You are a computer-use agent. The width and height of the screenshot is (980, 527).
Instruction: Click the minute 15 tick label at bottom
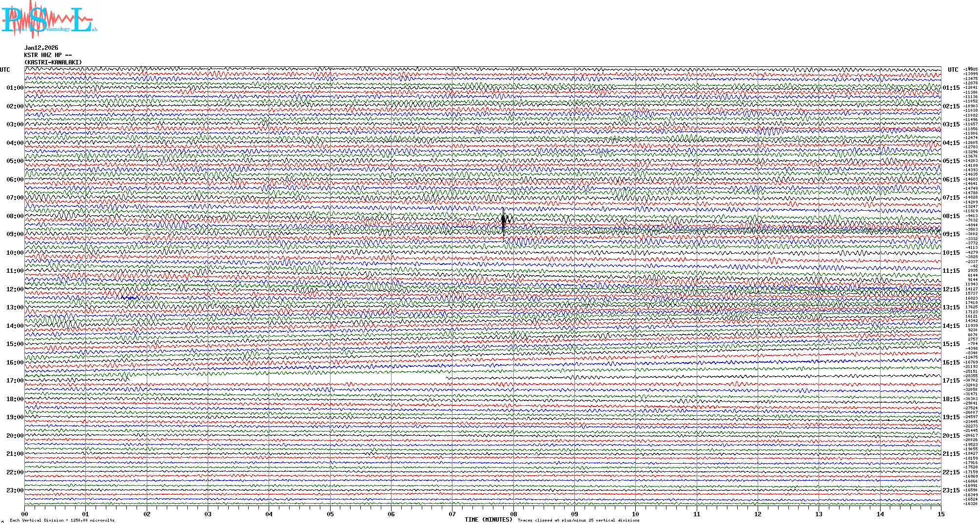[x=941, y=514]
